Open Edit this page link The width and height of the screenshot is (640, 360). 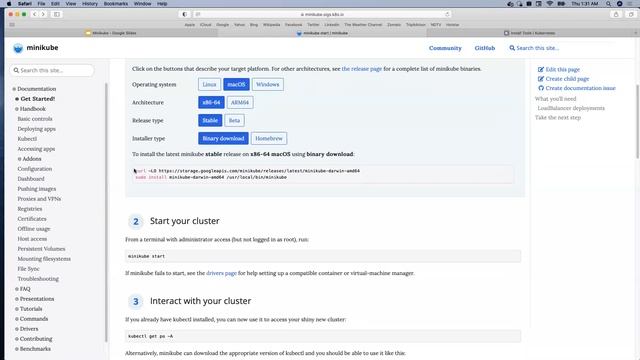pos(562,70)
